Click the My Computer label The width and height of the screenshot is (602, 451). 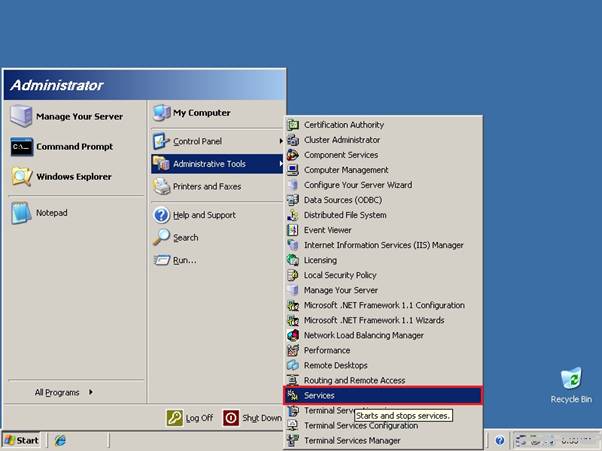tap(202, 113)
